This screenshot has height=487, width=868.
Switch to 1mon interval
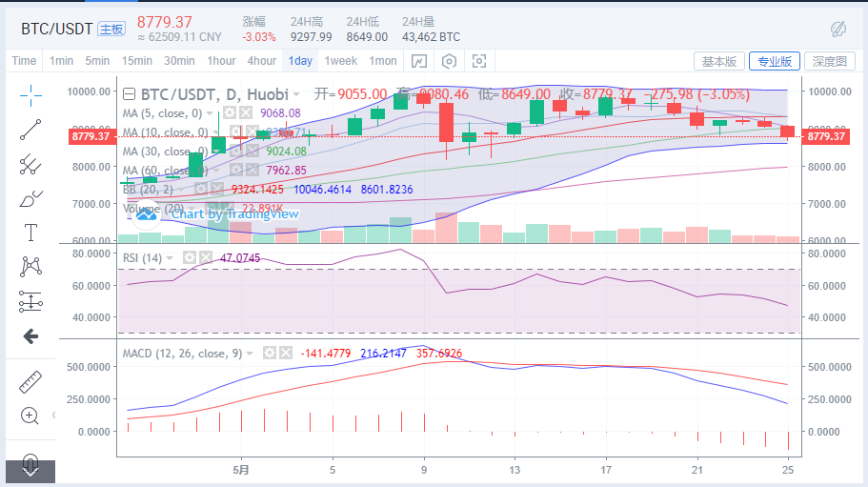[383, 61]
